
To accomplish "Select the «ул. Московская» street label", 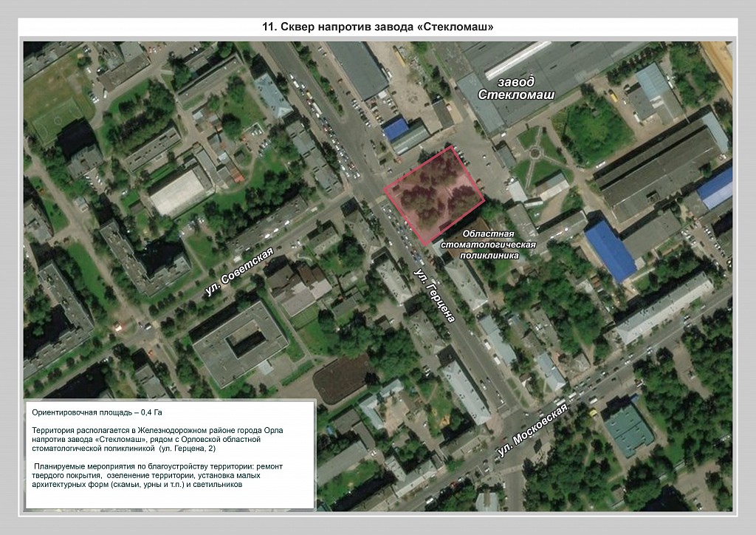I will [x=532, y=432].
